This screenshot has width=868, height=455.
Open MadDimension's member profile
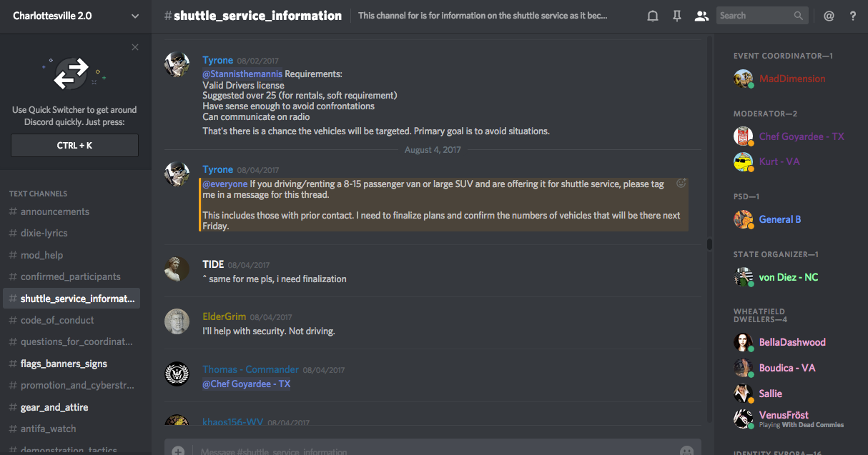point(791,79)
